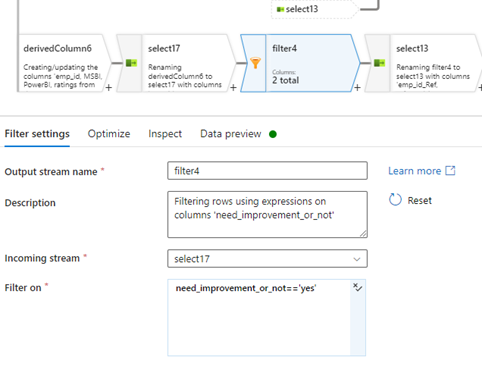Click the plus icon after select17 node
This screenshot has width=482, height=376.
(233, 88)
